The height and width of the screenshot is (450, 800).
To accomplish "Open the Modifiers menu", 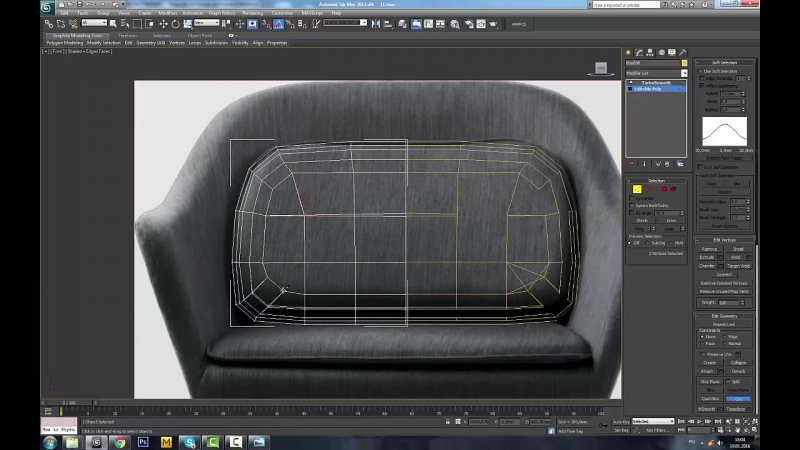I will coord(167,13).
